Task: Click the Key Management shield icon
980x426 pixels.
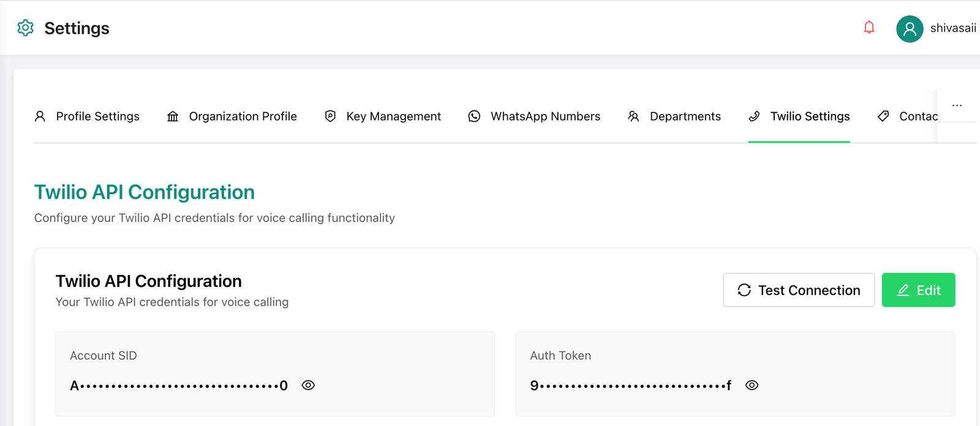Action: click(330, 116)
